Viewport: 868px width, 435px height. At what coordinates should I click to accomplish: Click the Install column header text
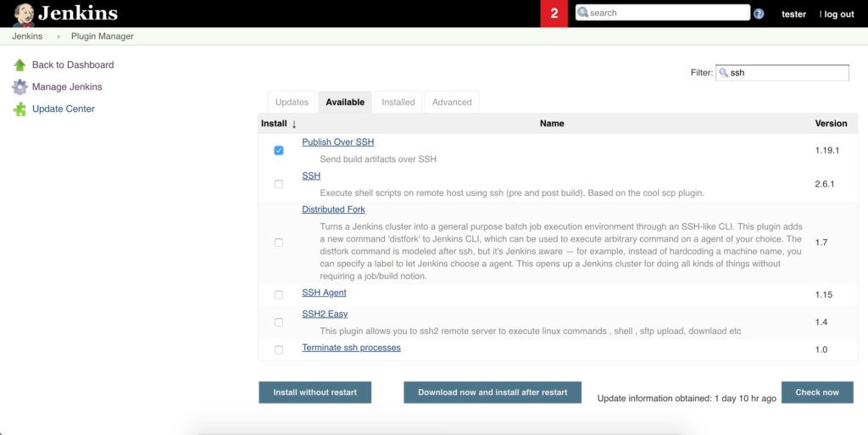tap(274, 124)
